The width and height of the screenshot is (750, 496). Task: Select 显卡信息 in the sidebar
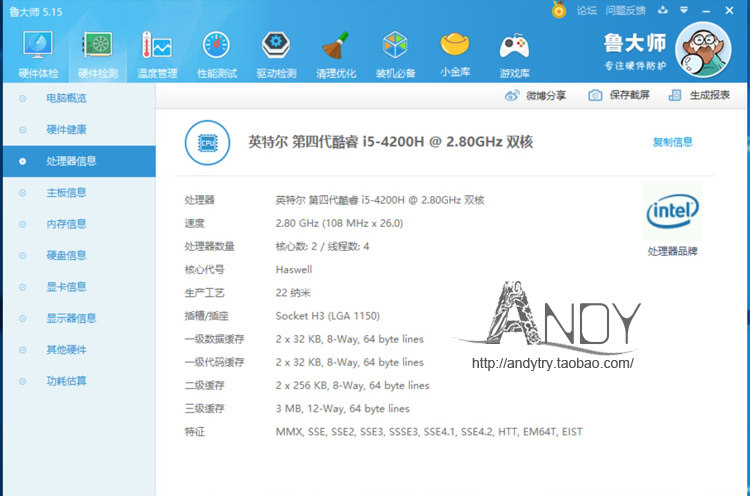click(x=79, y=287)
